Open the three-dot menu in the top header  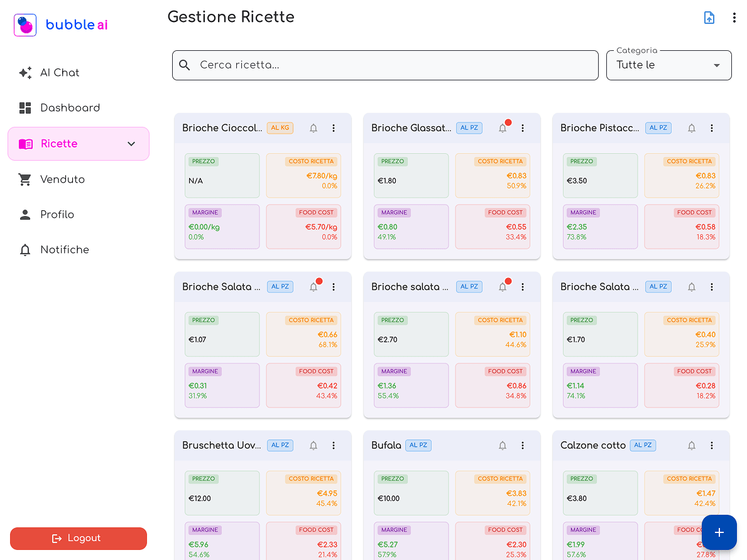tap(734, 18)
